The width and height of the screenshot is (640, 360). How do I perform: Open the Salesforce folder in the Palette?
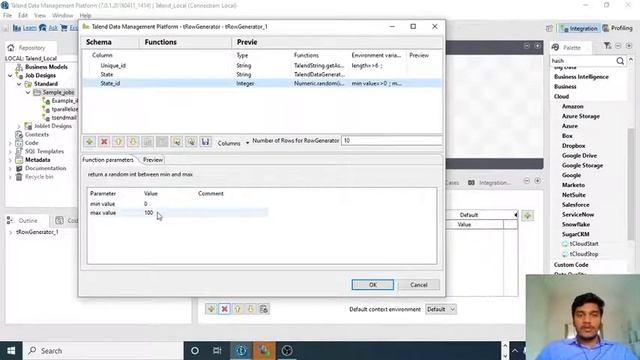pyautogui.click(x=576, y=204)
